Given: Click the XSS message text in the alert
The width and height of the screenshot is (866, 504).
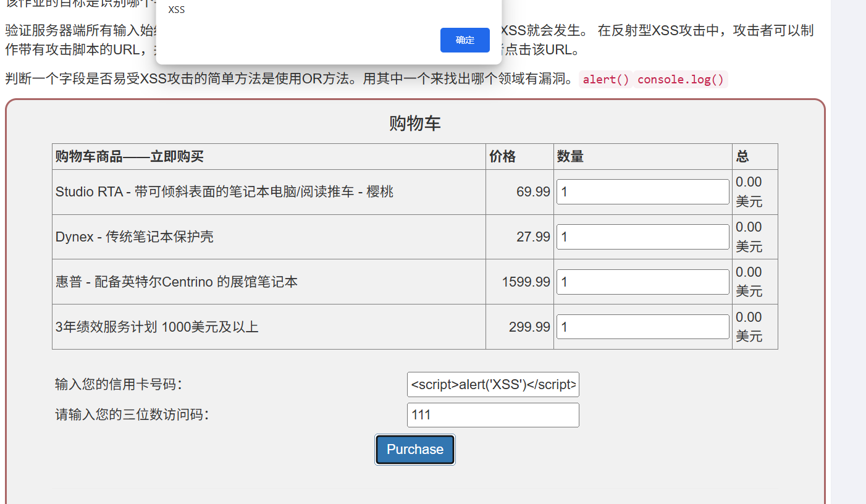Looking at the screenshot, I should [176, 10].
